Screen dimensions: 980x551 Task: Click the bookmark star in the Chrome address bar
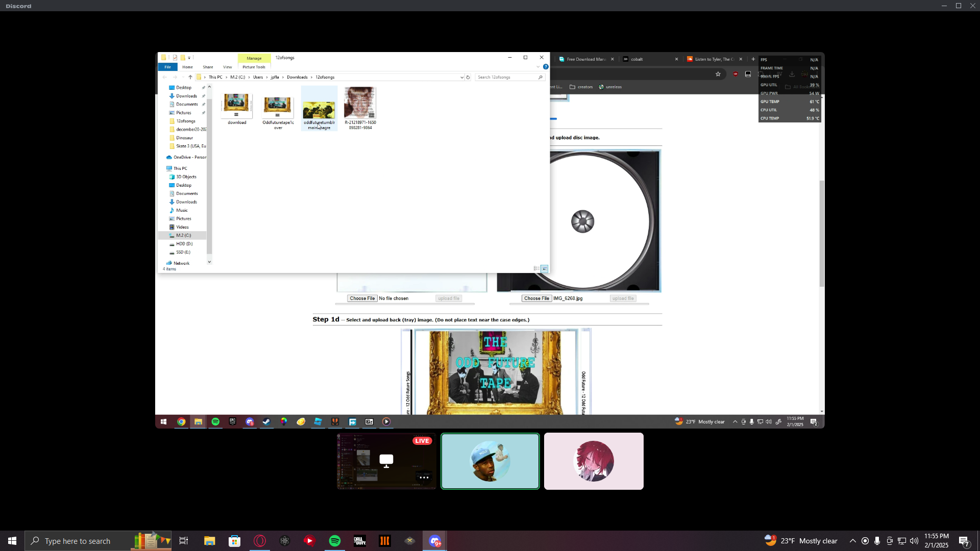click(x=718, y=74)
